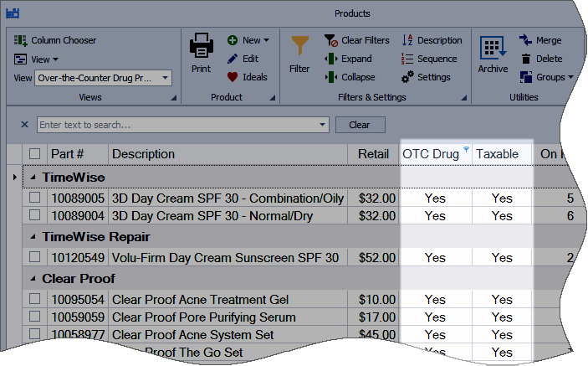Viewport: 588px width, 366px height.
Task: Click the Archive icon
Action: (x=493, y=48)
